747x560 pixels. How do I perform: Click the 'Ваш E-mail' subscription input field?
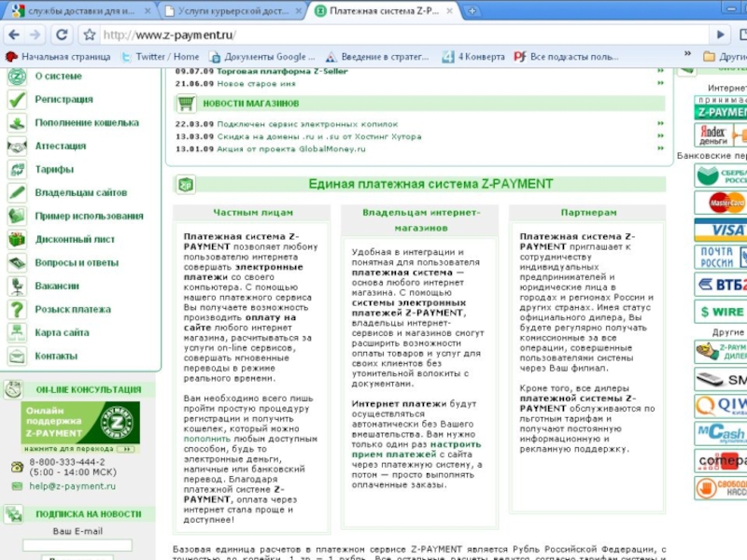coord(78,545)
